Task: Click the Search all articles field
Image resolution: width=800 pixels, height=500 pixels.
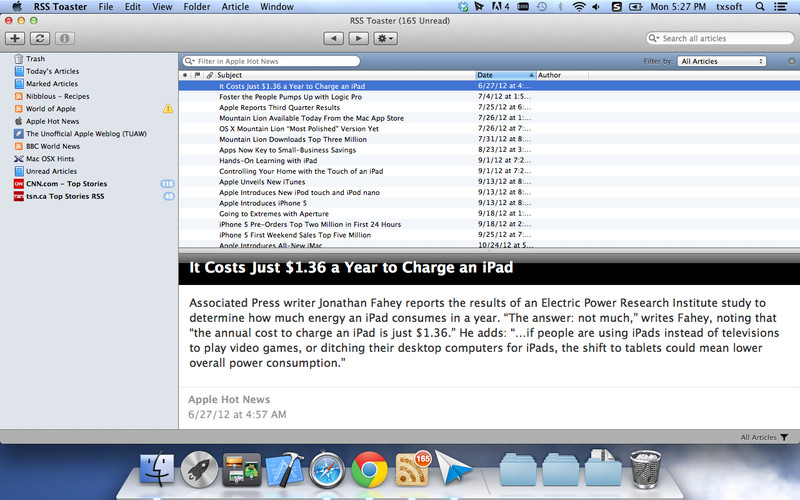Action: pyautogui.click(x=720, y=38)
